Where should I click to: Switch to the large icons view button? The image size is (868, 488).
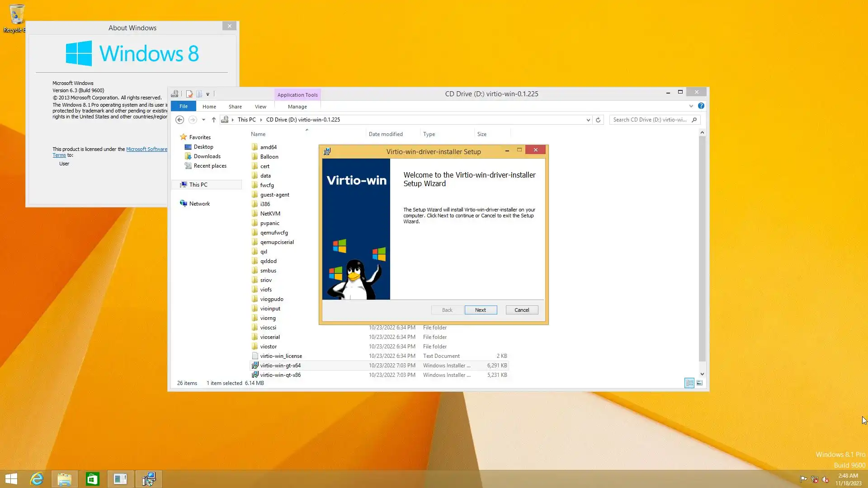pyautogui.click(x=699, y=383)
